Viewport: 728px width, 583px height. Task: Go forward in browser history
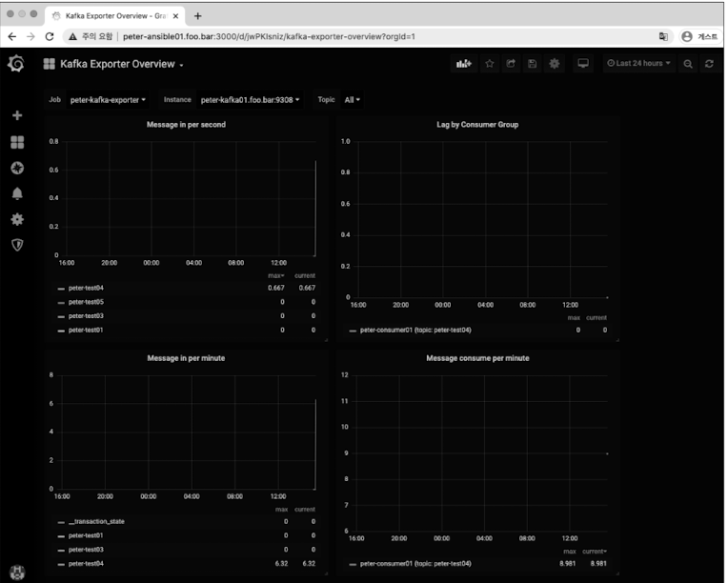pos(30,36)
